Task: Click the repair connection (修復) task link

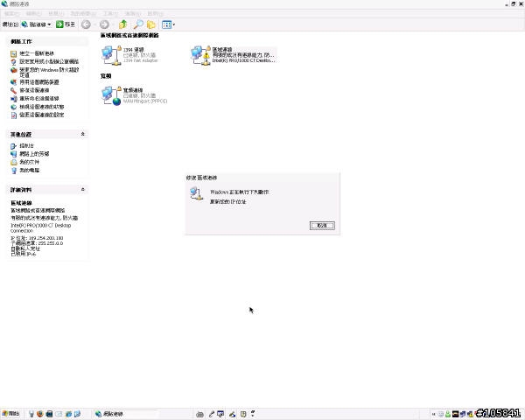Action: click(34, 90)
